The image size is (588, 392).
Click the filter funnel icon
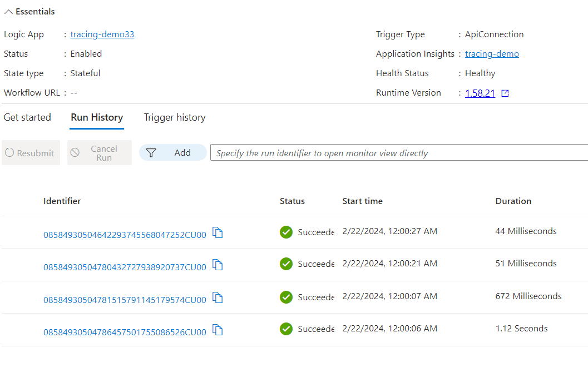click(151, 153)
